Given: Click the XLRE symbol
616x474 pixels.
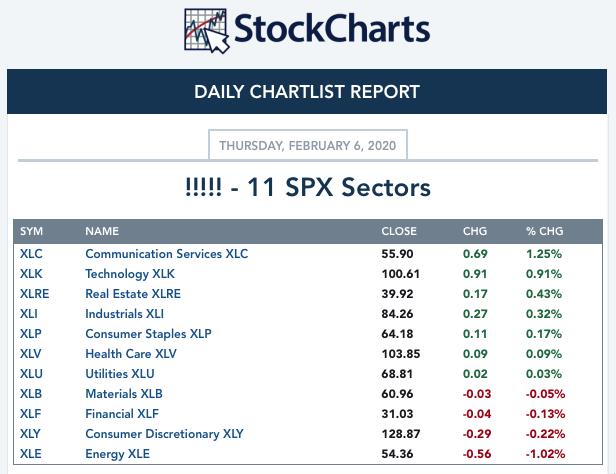Looking at the screenshot, I should 35,294.
